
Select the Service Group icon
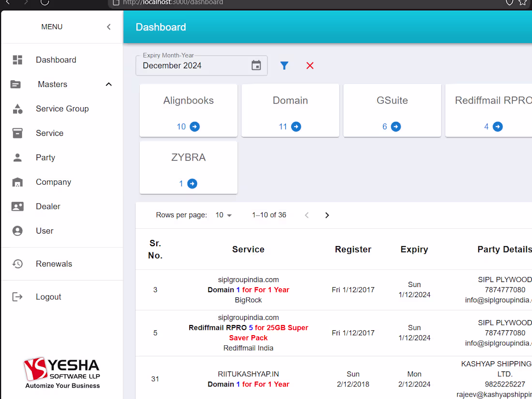[18, 108]
